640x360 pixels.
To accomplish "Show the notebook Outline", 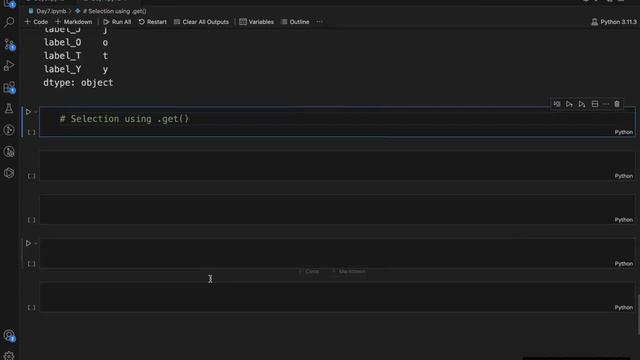I will click(295, 22).
